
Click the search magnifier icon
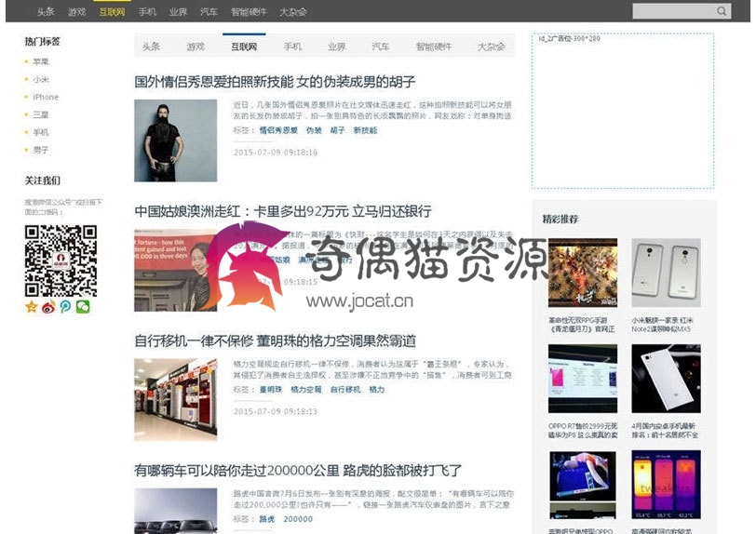tap(721, 11)
